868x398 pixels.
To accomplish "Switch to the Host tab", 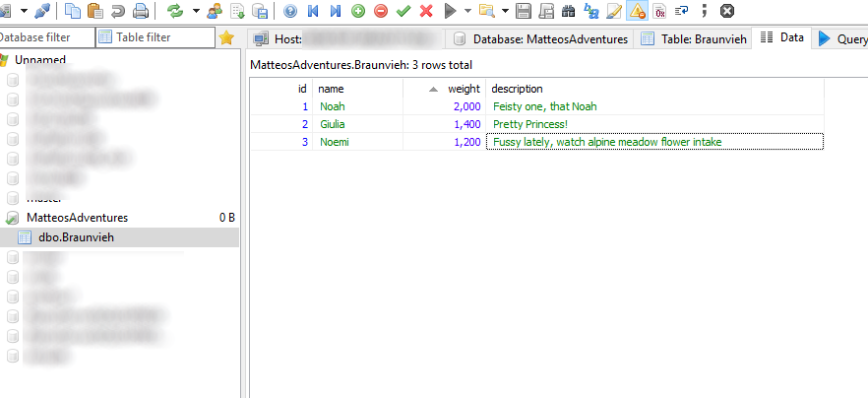I will click(x=346, y=38).
